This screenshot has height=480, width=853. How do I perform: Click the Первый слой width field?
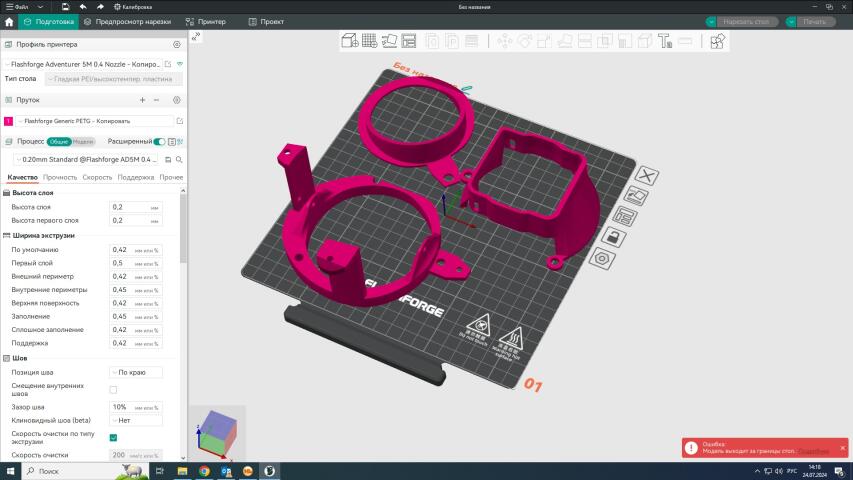[x=135, y=263]
